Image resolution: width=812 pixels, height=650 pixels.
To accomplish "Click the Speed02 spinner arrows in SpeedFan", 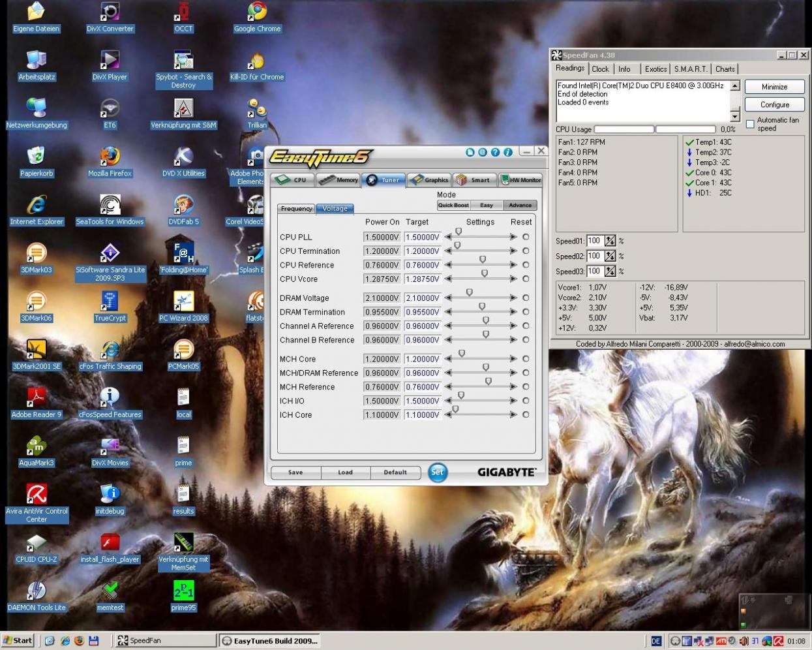I will pyautogui.click(x=610, y=256).
